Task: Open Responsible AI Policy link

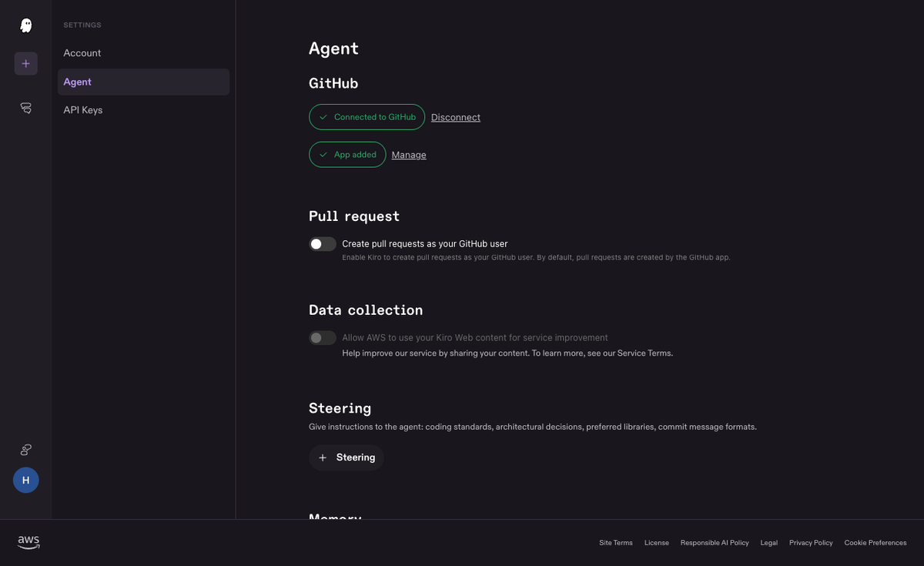Action: [715, 543]
